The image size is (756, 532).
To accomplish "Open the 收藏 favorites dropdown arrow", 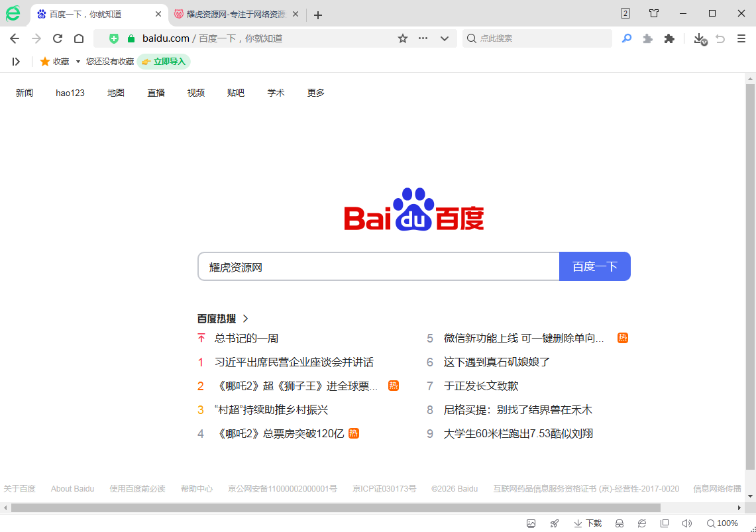I will pos(78,62).
